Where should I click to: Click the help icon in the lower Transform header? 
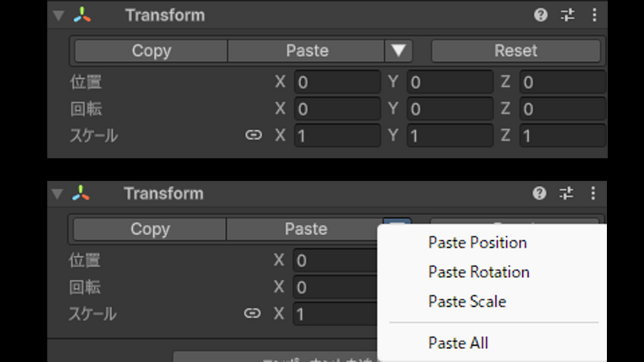pos(540,193)
